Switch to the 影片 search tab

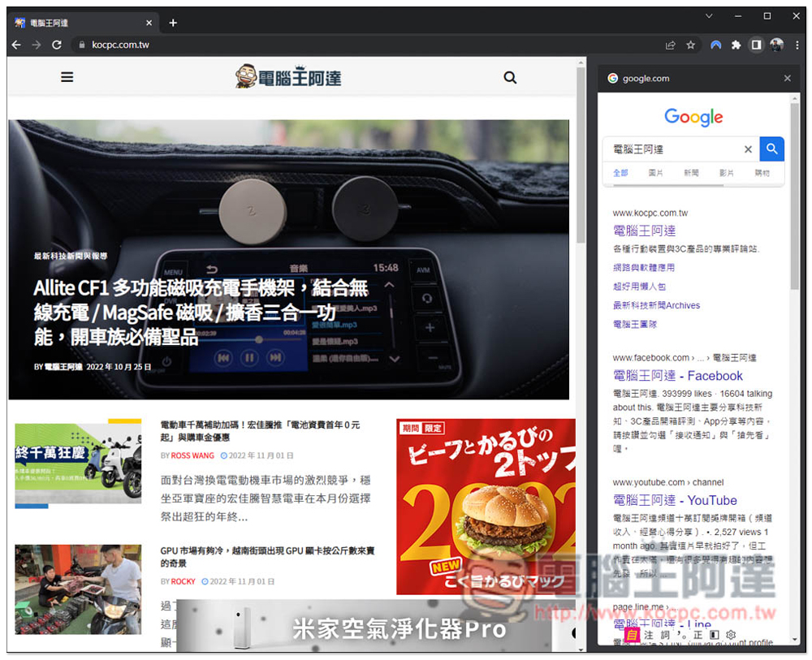(x=727, y=173)
